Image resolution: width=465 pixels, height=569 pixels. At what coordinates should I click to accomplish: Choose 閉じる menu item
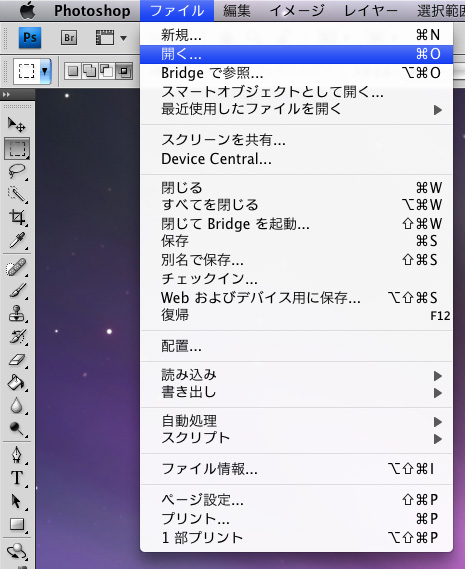pyautogui.click(x=297, y=188)
